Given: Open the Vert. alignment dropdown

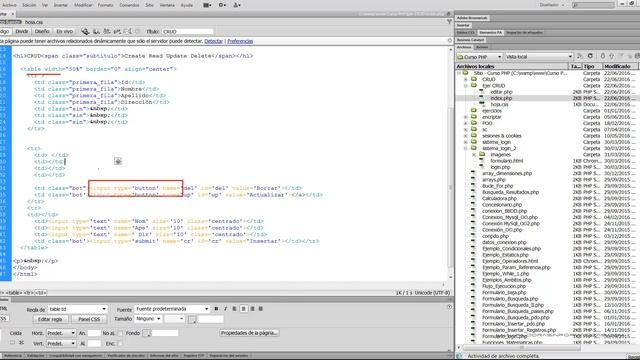Looking at the screenshot, I should pos(61,344).
